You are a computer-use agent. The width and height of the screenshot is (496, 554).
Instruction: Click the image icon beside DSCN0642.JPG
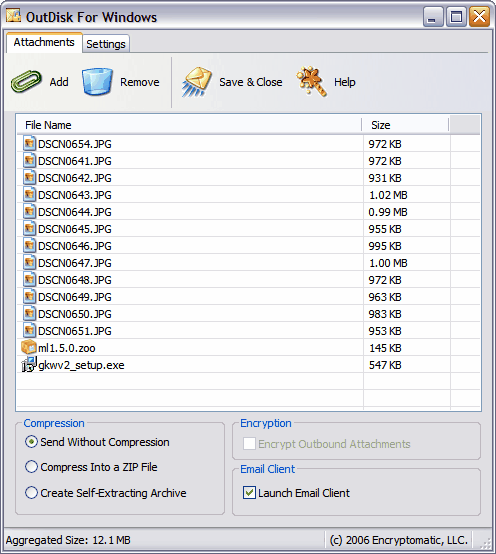pos(29,177)
